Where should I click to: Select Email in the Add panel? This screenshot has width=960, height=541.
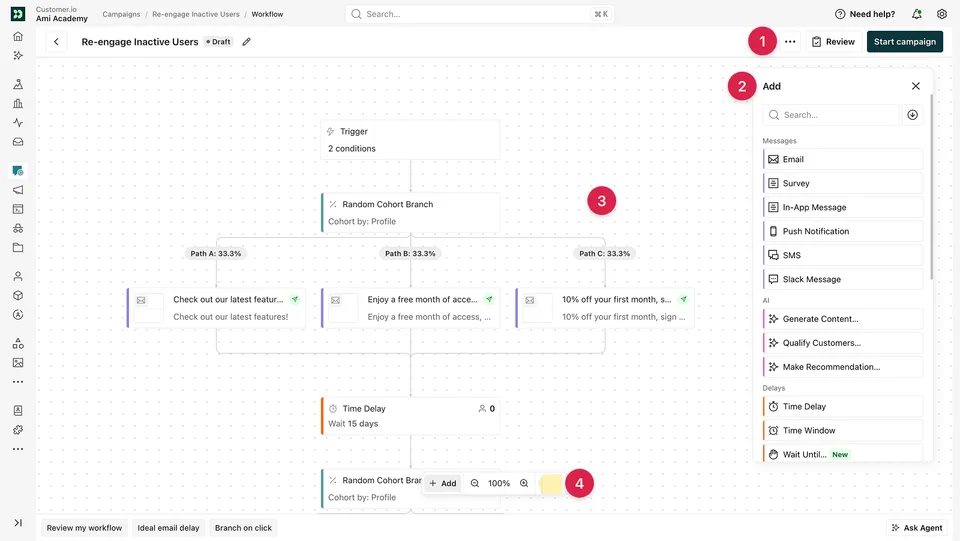(x=842, y=159)
